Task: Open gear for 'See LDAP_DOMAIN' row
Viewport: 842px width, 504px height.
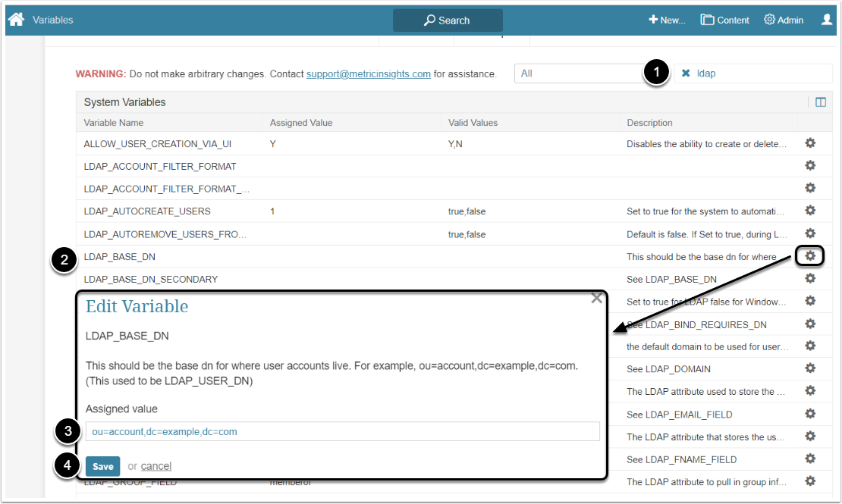Action: coord(810,368)
